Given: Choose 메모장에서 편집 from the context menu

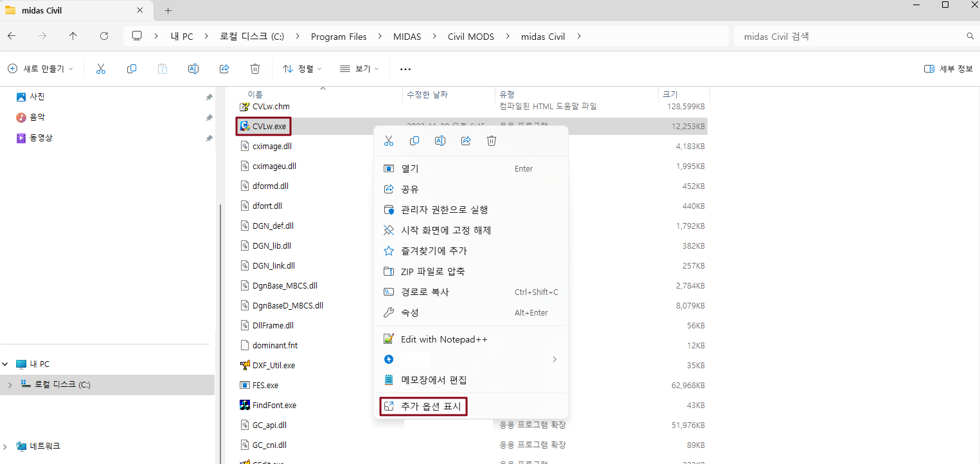Looking at the screenshot, I should point(471,380).
